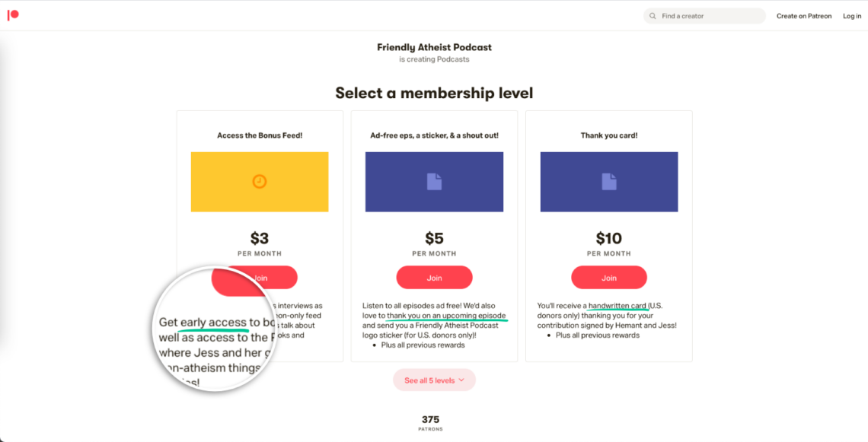Viewport: 868px width, 442px height.
Task: Expand all 5 membership levels
Action: 434,380
